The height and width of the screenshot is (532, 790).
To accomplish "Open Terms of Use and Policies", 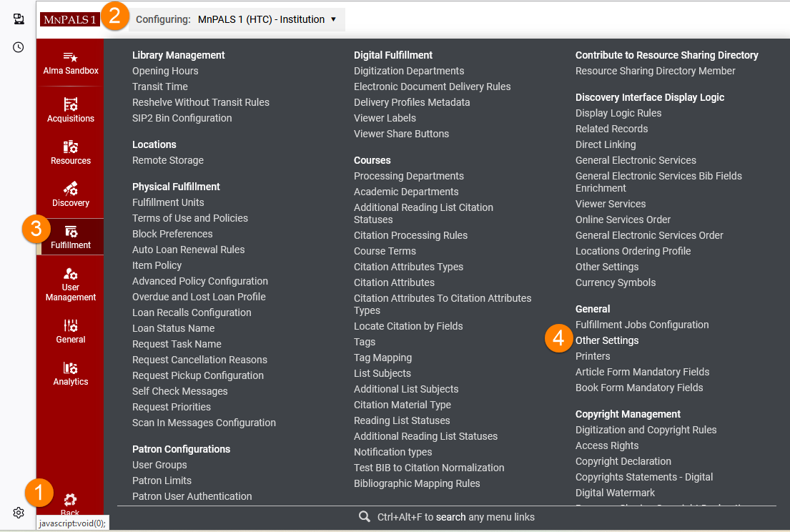I will pyautogui.click(x=190, y=218).
